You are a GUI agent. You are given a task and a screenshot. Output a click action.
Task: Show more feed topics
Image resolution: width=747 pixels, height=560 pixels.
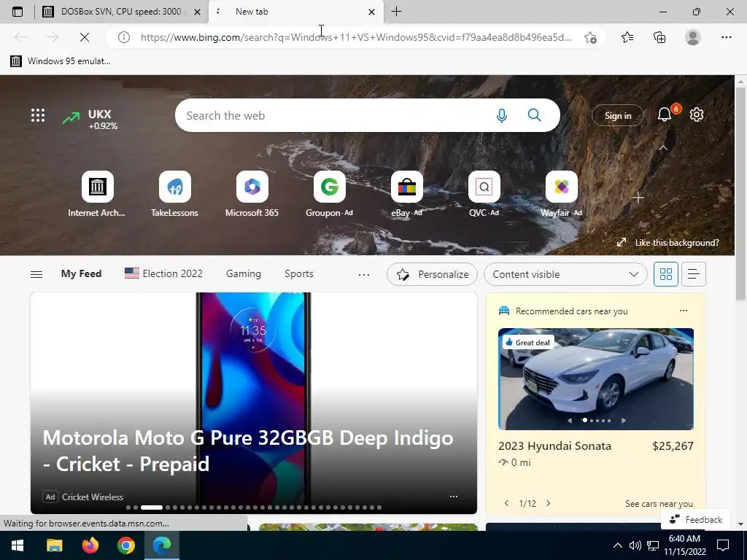pyautogui.click(x=364, y=274)
